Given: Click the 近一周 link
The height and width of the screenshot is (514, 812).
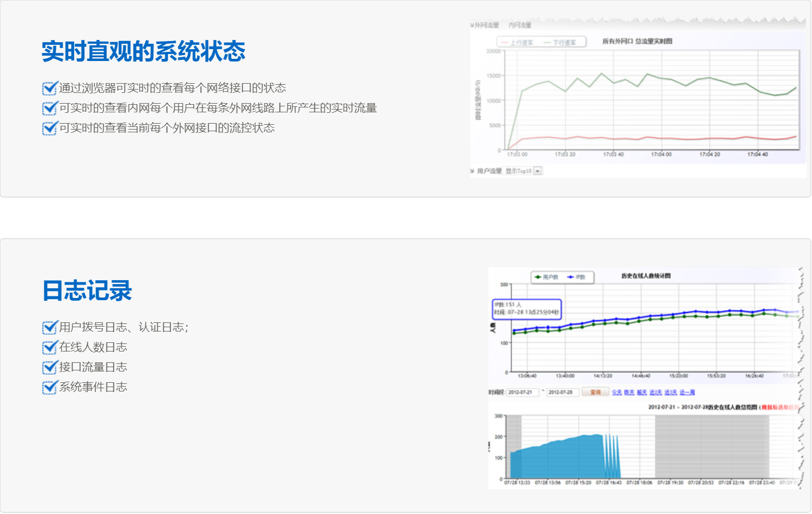Looking at the screenshot, I should point(687,393).
